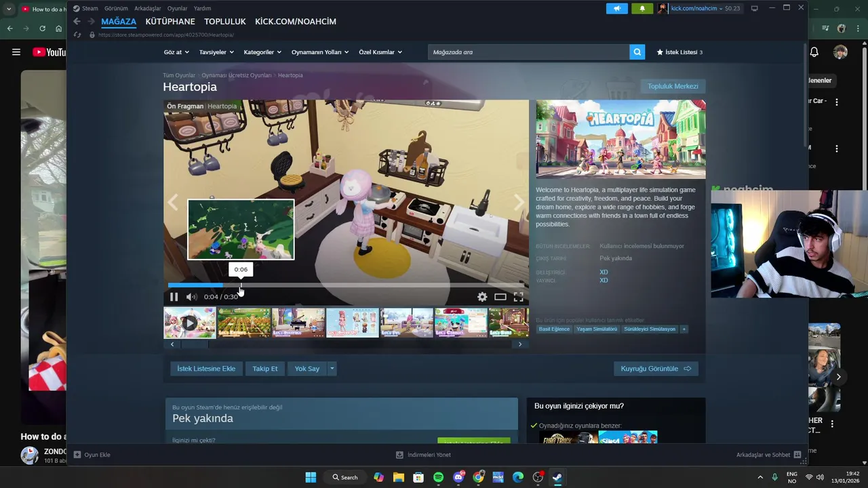Screen dimensions: 868x488
Task: Expand the Tavsiyeler dropdown
Action: pyautogui.click(x=216, y=52)
